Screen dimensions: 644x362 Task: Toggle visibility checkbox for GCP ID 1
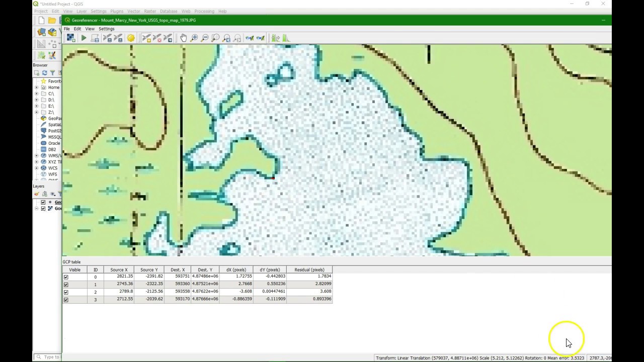click(x=66, y=285)
